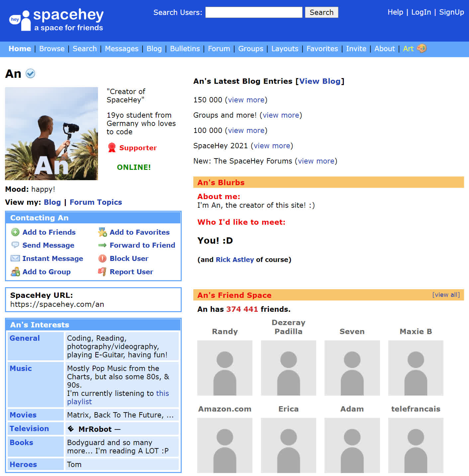
Task: Open the LogIn link
Action: click(x=421, y=12)
